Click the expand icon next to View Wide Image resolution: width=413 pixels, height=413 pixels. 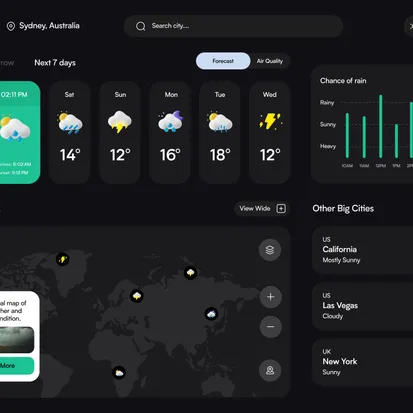(x=281, y=209)
